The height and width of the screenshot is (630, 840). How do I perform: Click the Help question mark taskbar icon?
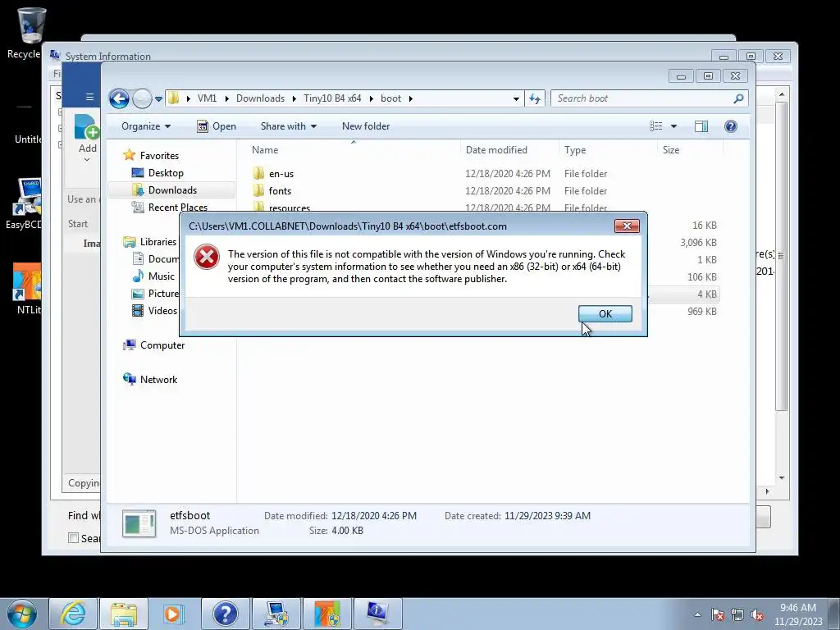225,614
